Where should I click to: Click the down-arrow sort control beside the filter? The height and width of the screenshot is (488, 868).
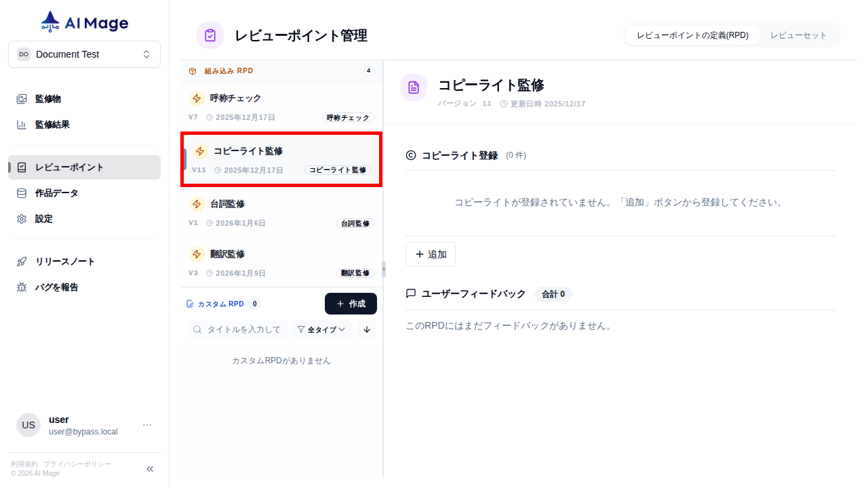pos(366,329)
